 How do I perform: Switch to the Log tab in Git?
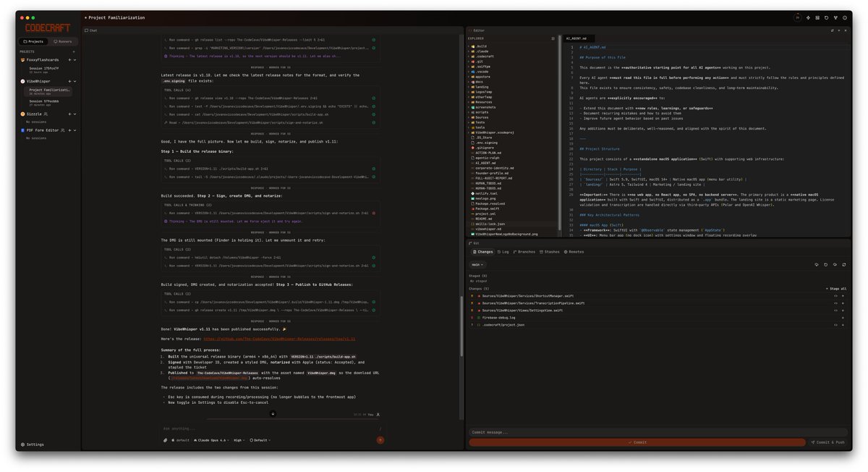click(x=503, y=252)
